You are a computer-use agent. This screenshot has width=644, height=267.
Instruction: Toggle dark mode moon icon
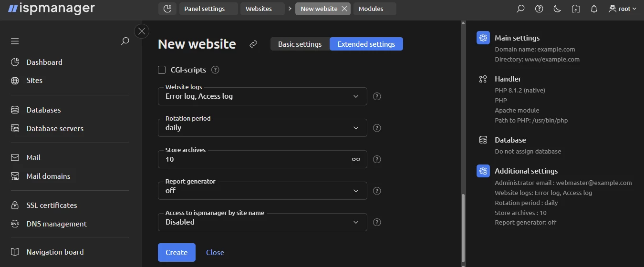557,9
